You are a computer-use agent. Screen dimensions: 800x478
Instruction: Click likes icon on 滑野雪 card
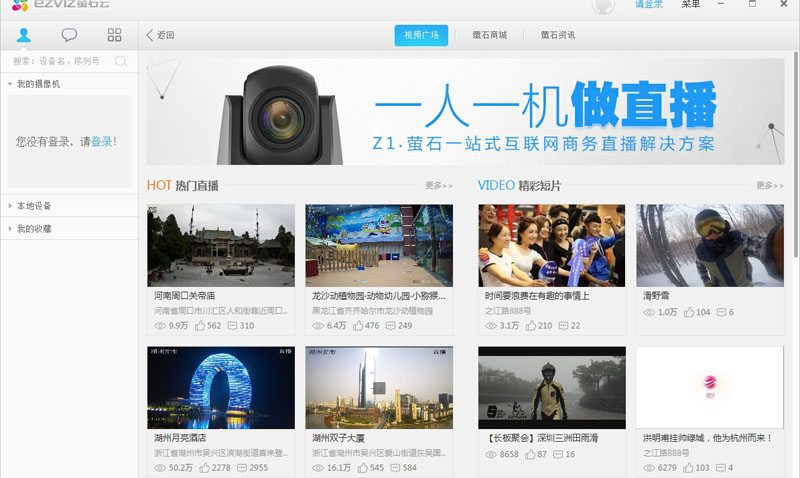(689, 312)
